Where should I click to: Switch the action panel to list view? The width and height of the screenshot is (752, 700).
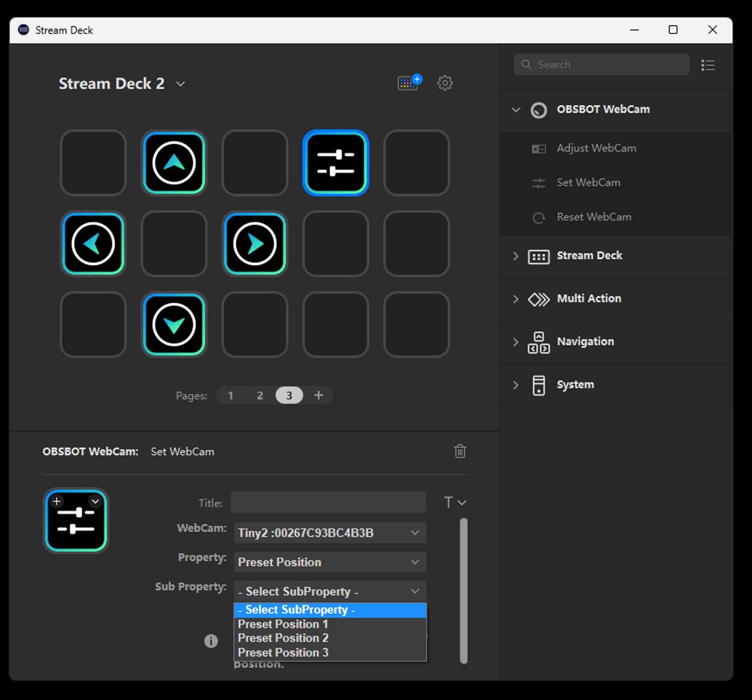(x=708, y=64)
